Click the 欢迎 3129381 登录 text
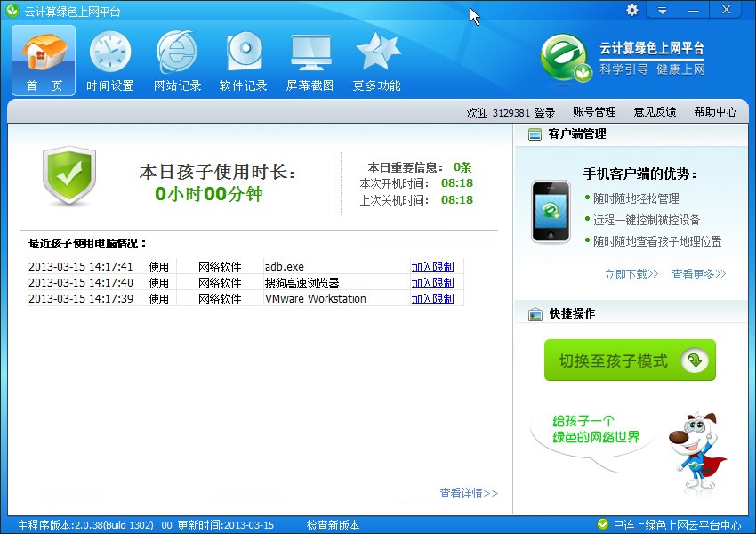 511,113
